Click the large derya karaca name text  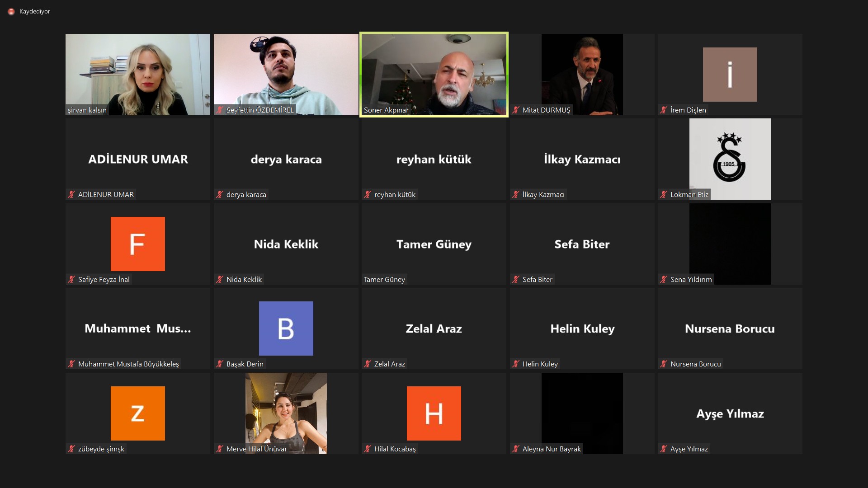click(x=286, y=160)
